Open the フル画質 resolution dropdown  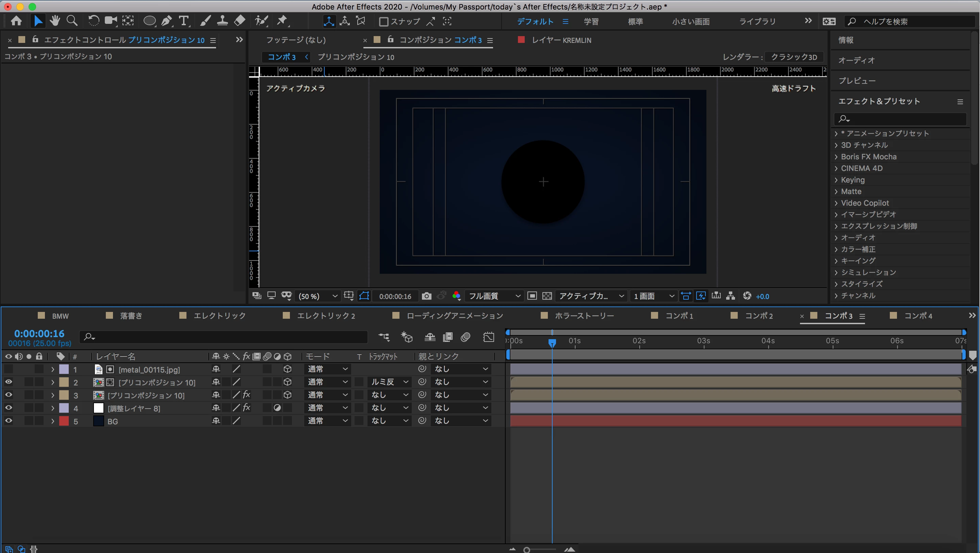coord(494,296)
